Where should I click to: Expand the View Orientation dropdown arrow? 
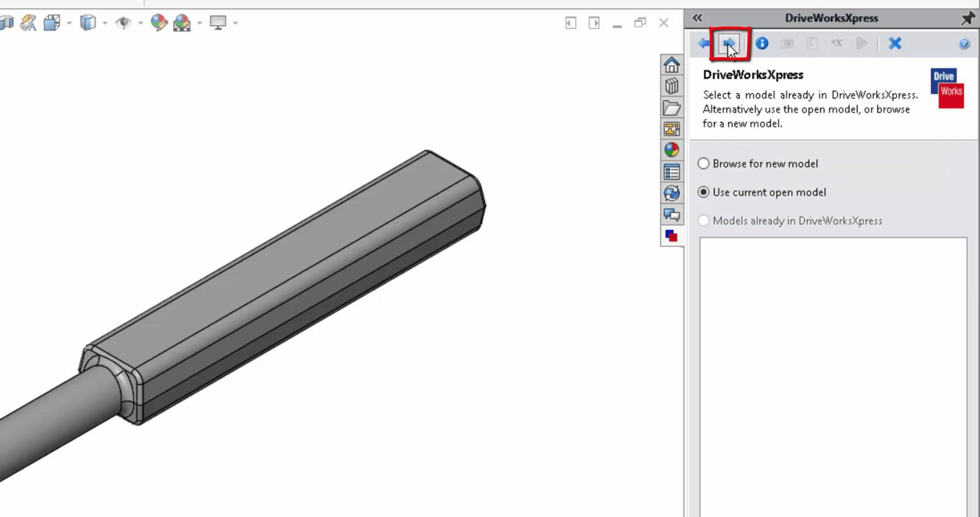pyautogui.click(x=69, y=23)
